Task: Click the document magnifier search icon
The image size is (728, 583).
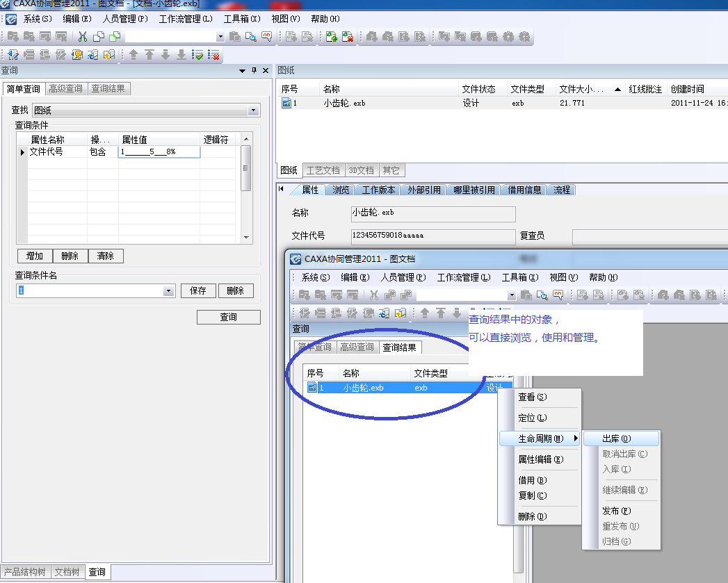Action: click(251, 36)
